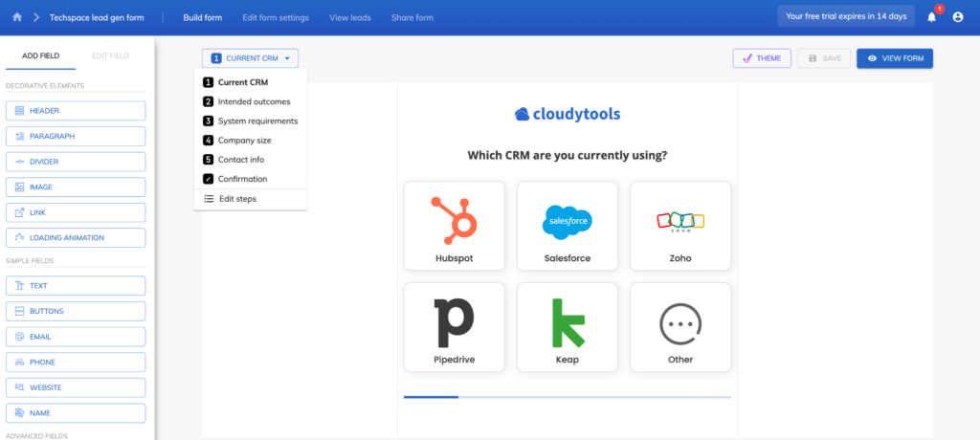
Task: Choose the Other option card
Action: pos(680,327)
